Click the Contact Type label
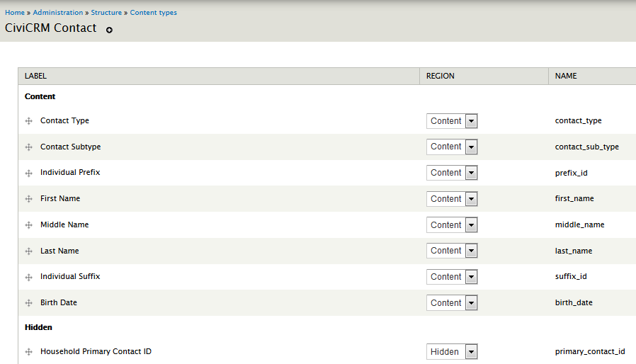 pyautogui.click(x=64, y=120)
